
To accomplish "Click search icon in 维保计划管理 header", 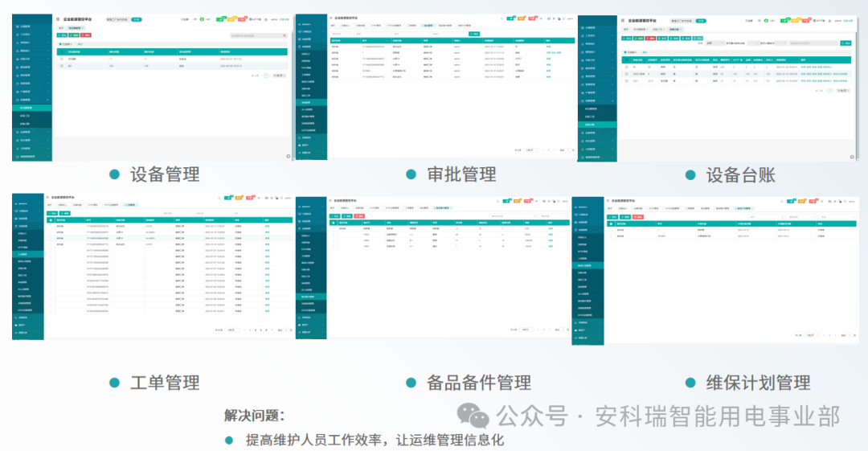I will pos(782,202).
